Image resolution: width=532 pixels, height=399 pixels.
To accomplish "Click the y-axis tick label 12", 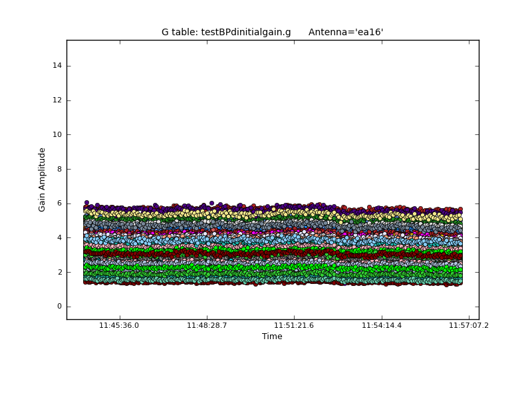I will tap(57, 100).
